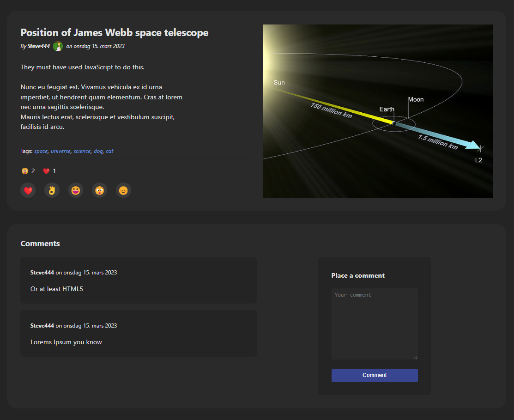This screenshot has width=514, height=420.
Task: Click the heart reaction count of 1
Action: tap(49, 171)
